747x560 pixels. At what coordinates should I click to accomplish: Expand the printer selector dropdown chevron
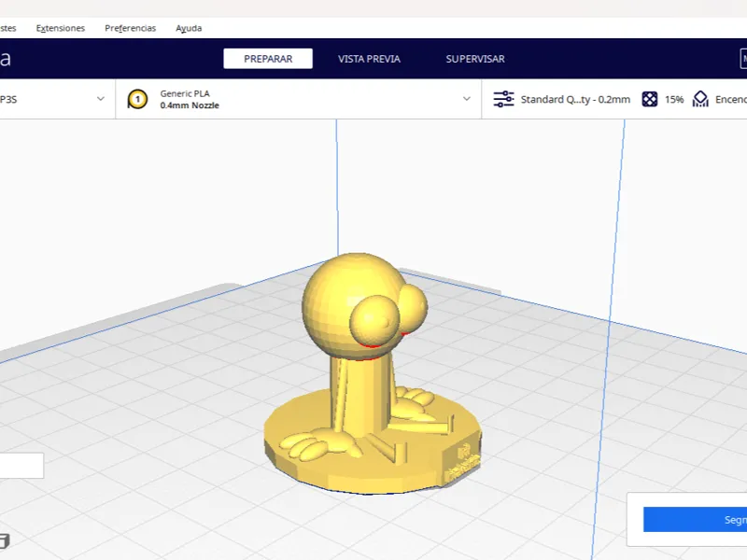coord(101,99)
